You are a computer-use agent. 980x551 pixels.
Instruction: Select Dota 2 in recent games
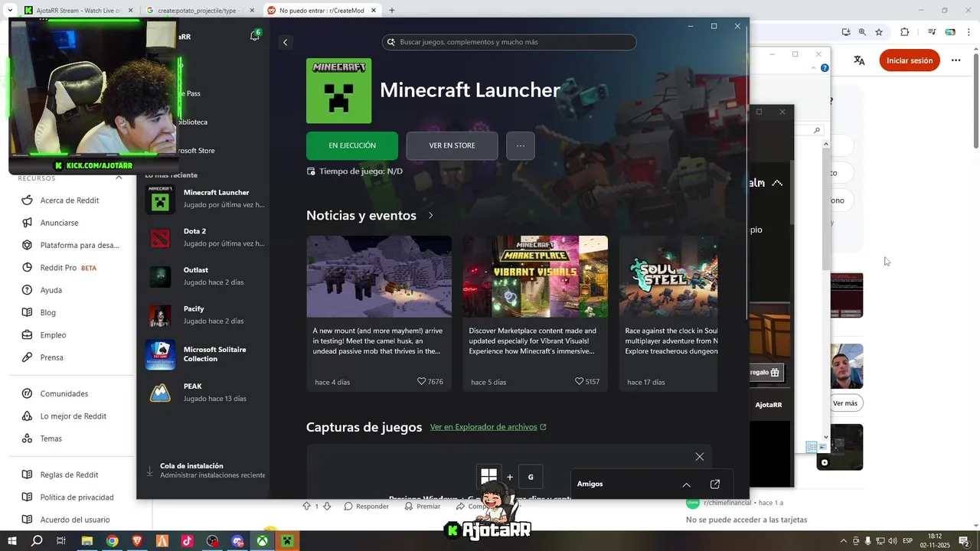[x=205, y=237]
